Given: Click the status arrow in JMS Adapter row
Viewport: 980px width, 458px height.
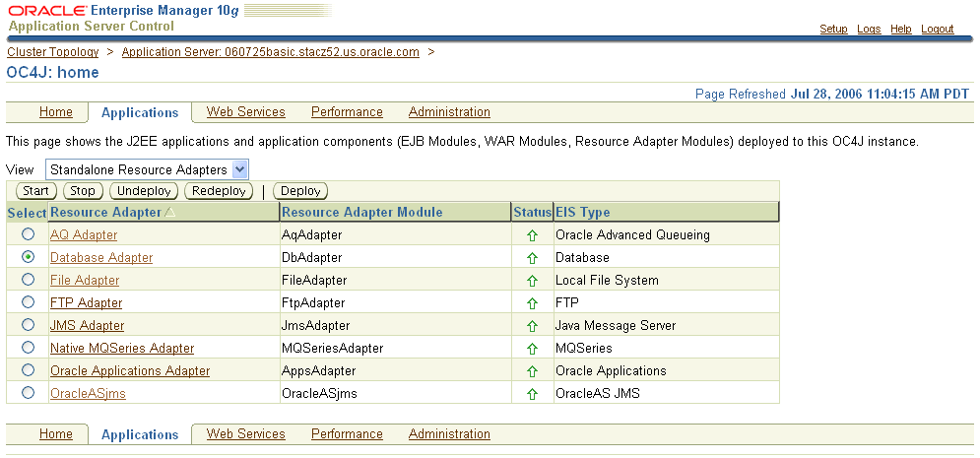Looking at the screenshot, I should [532, 326].
